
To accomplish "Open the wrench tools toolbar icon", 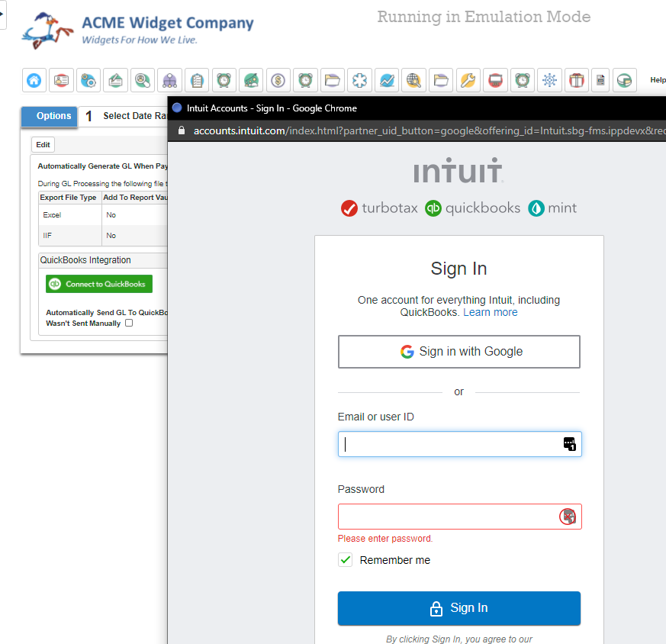I will coord(468,80).
